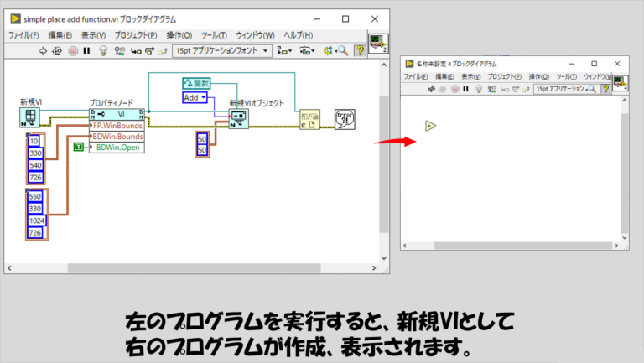Click upper 50 in position cluster constant
The height and width of the screenshot is (363, 644).
pos(202,139)
